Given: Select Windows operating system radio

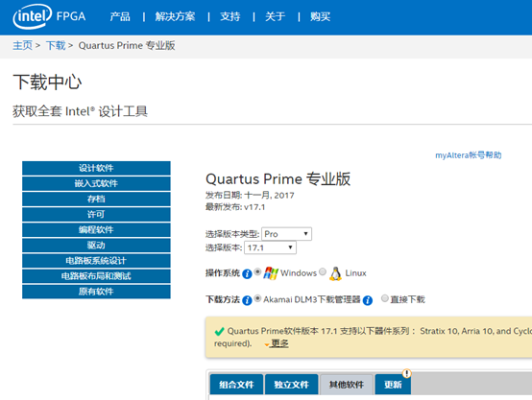Looking at the screenshot, I should tap(257, 271).
